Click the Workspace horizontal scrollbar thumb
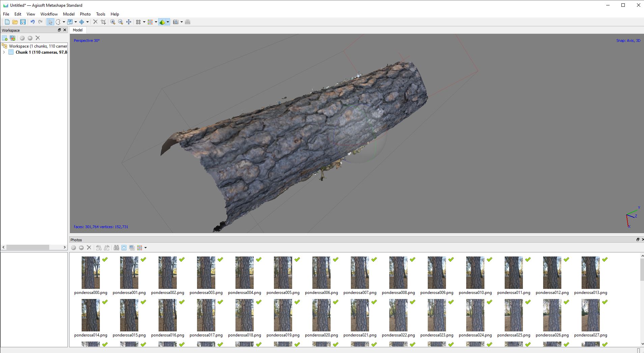 (x=28, y=247)
